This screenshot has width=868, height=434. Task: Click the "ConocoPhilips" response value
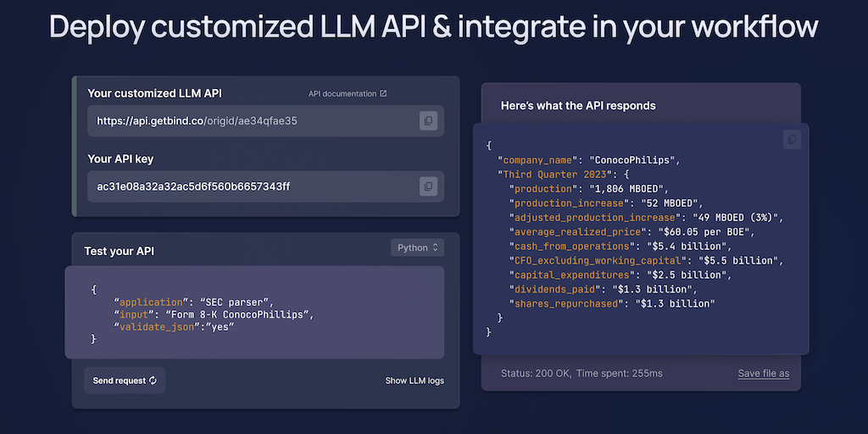tap(634, 160)
